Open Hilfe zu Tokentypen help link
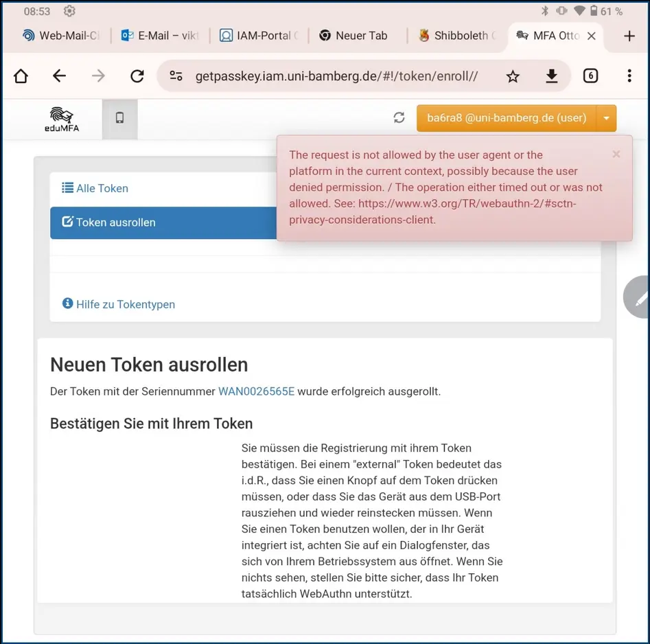Image resolution: width=650 pixels, height=644 pixels. [119, 304]
